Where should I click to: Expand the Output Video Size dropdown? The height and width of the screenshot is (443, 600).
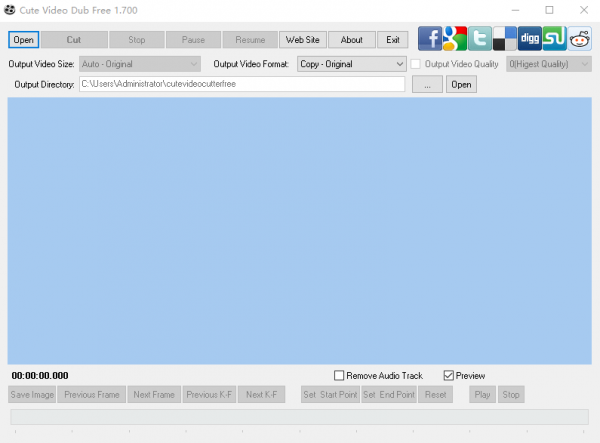[x=140, y=64]
